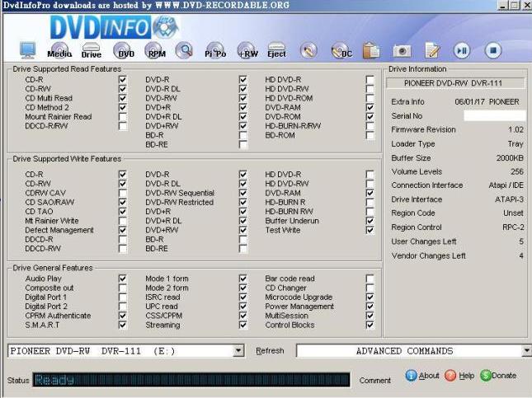Image resolution: width=532 pixels, height=398 pixels.
Task: Toggle the Audio Play checkbox
Action: click(x=123, y=279)
